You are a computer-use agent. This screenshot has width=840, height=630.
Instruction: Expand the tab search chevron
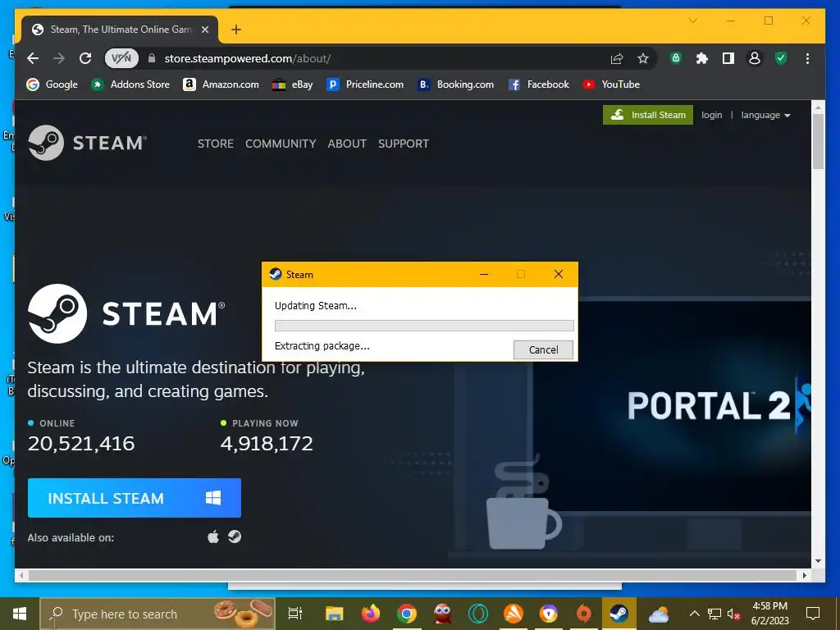tap(692, 21)
